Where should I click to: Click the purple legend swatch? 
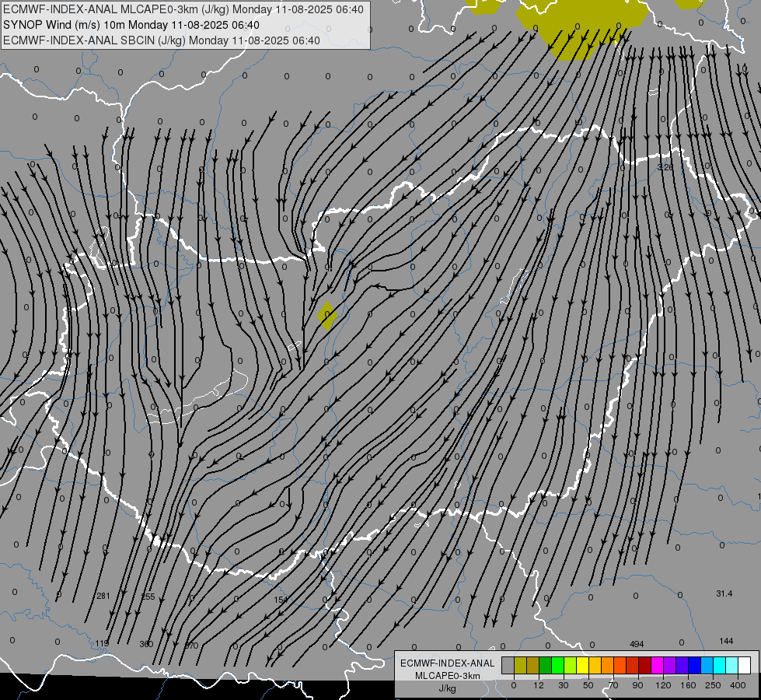[669, 665]
